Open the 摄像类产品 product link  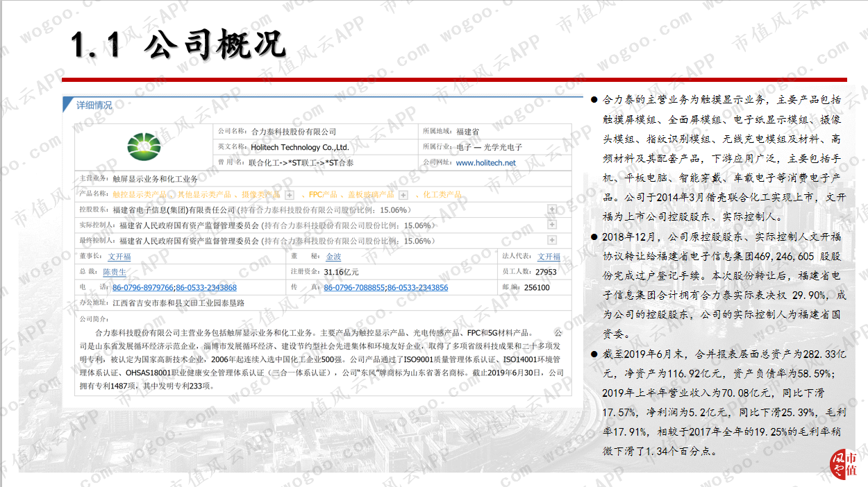260,195
